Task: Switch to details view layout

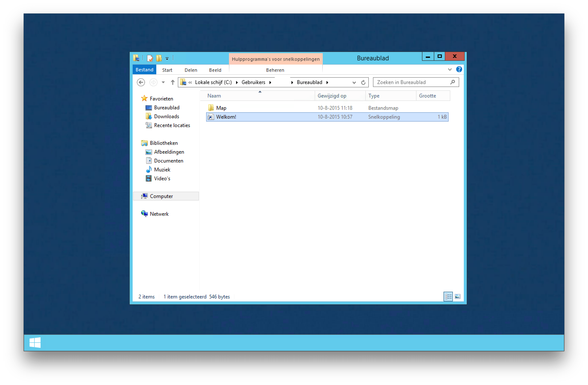Action: tap(448, 296)
